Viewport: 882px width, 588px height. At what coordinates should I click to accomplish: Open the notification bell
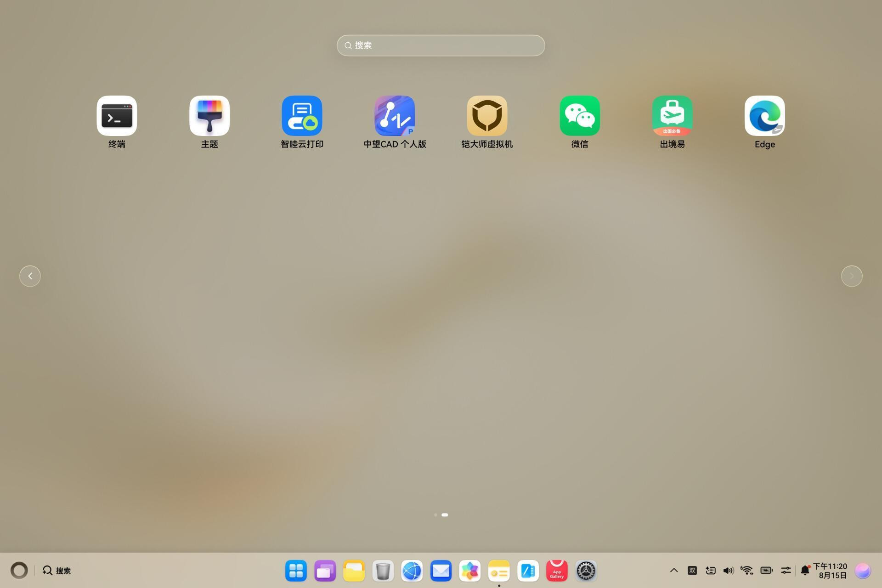[x=805, y=571]
